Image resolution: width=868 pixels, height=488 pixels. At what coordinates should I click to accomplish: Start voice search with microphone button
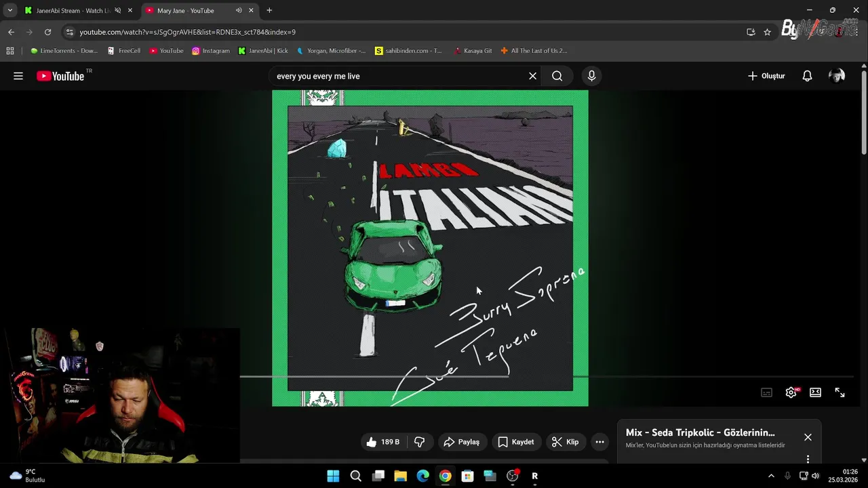591,76
